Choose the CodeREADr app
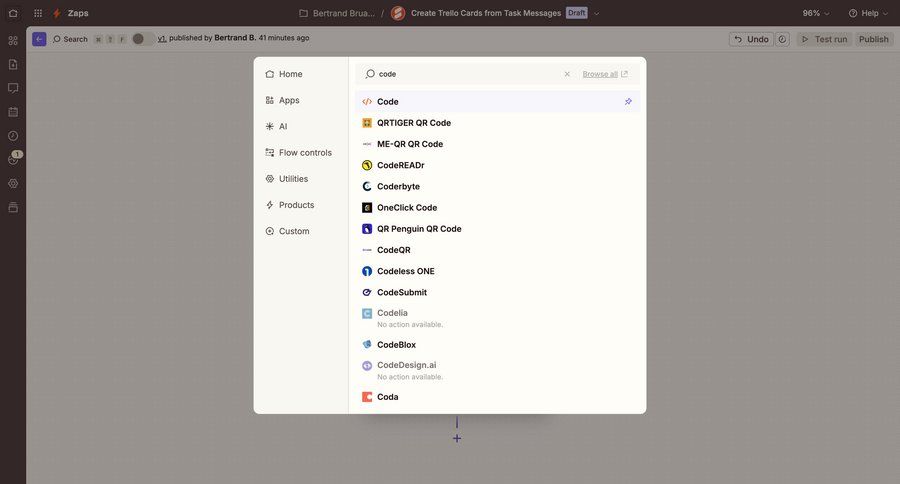 497,165
